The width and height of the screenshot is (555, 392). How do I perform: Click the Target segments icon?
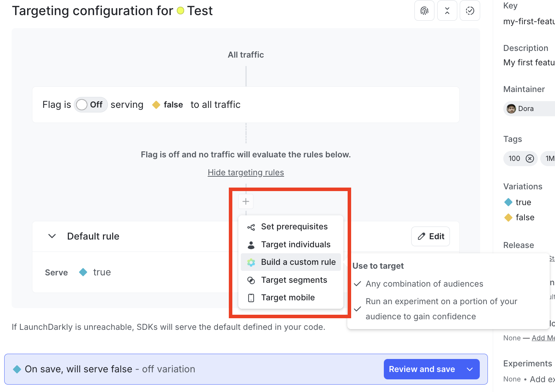point(251,280)
